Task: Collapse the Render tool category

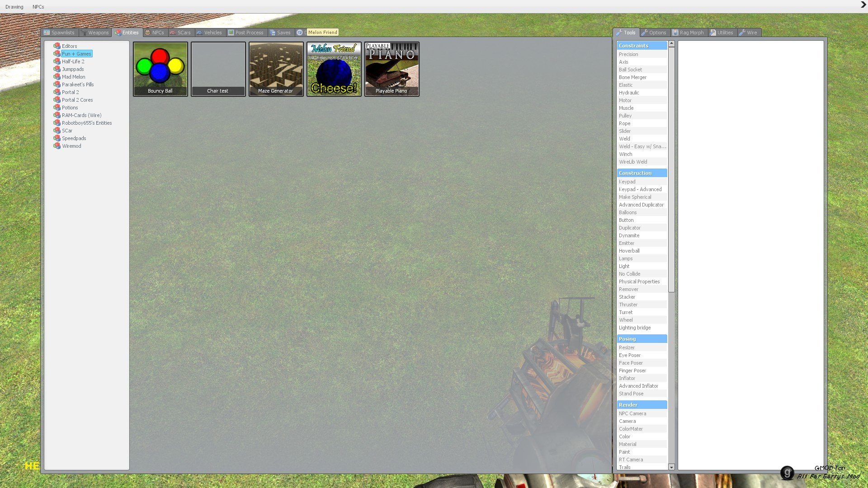Action: pyautogui.click(x=642, y=405)
